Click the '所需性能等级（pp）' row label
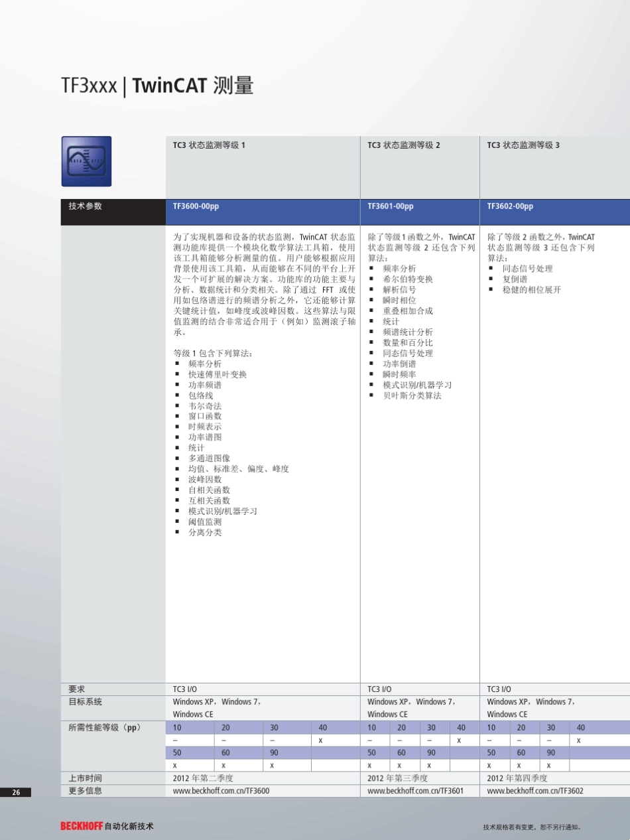Image resolution: width=630 pixels, height=840 pixels. (x=105, y=727)
